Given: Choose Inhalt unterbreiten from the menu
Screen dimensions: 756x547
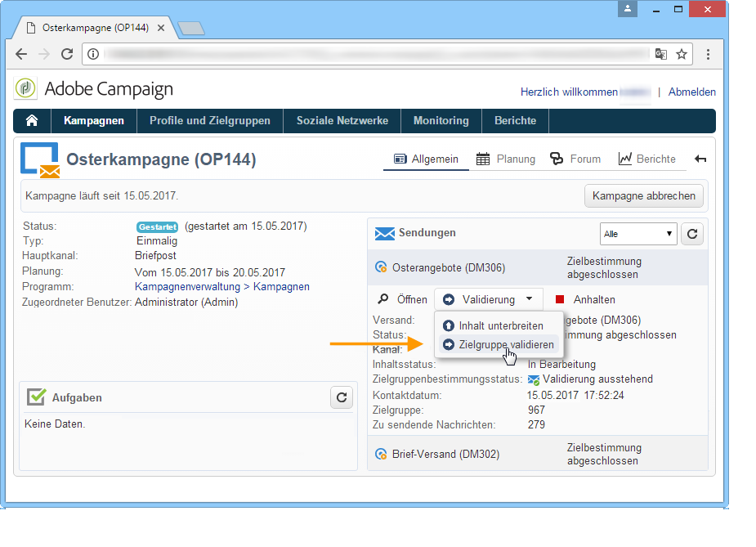Looking at the screenshot, I should [x=499, y=325].
